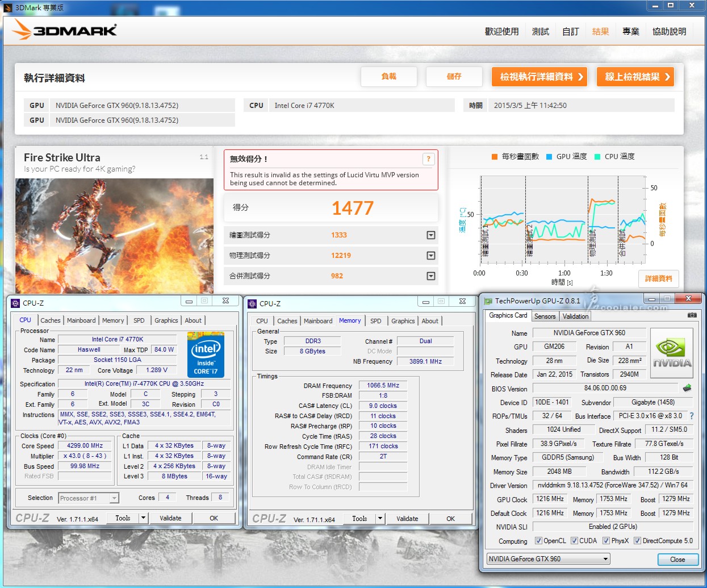Expand the combined test score 982 row
The image size is (707, 588).
[431, 276]
